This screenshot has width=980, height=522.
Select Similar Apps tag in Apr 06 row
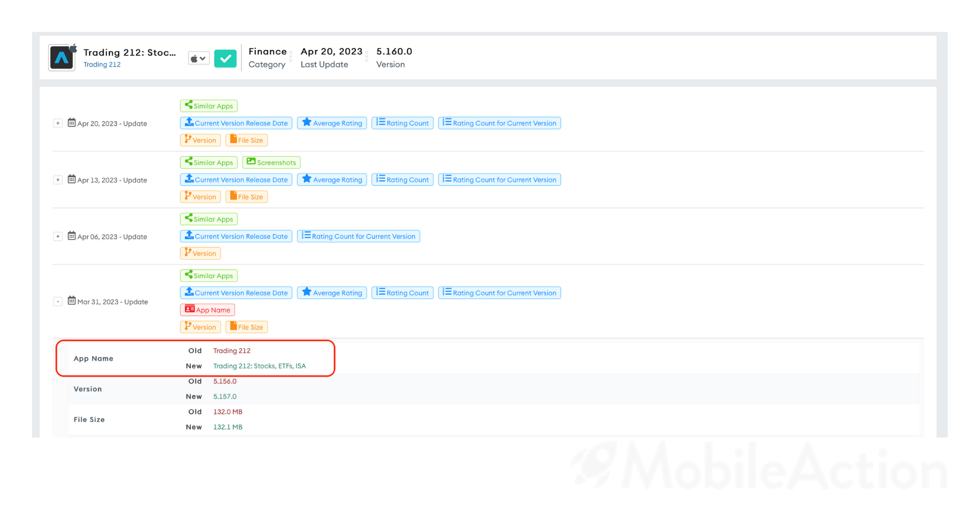(x=209, y=219)
